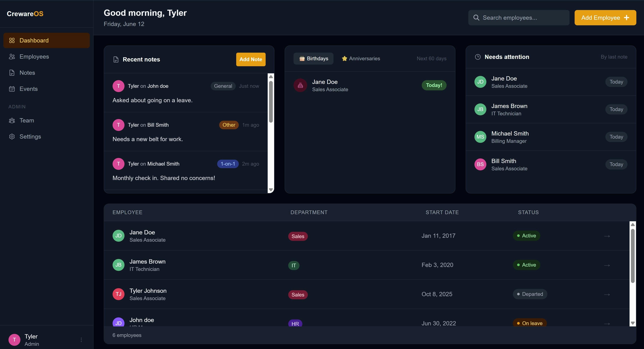Click the 1-on-1 tag on Michael Smith note
Viewport: 644px width, 349px height.
point(228,164)
